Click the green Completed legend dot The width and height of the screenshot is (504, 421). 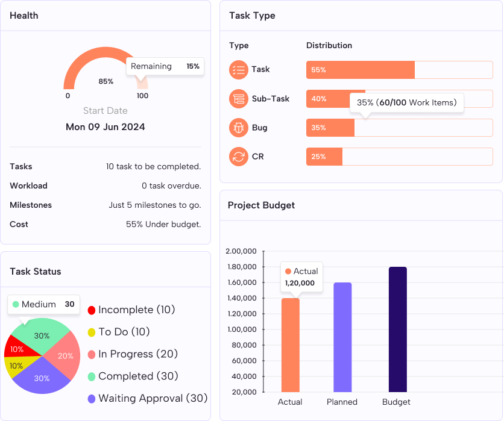[x=92, y=376]
